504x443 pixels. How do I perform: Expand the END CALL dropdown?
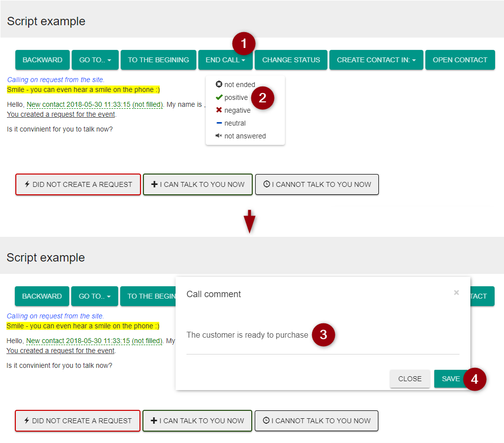click(226, 60)
